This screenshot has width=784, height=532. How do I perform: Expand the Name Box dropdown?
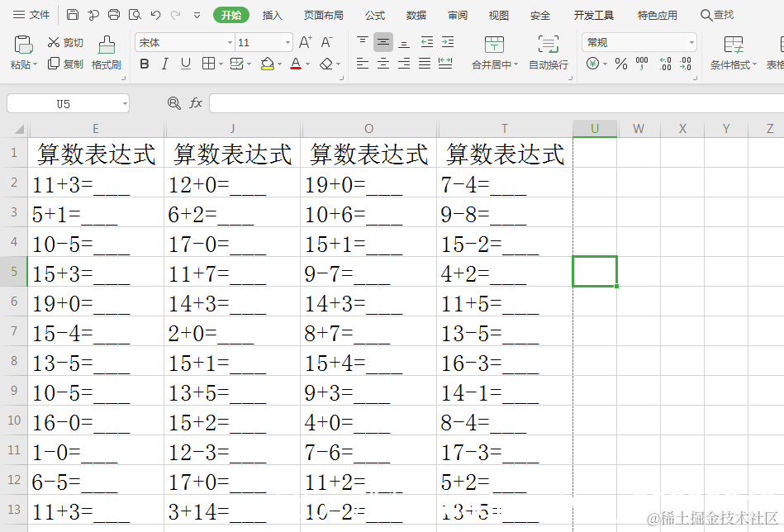click(x=125, y=104)
